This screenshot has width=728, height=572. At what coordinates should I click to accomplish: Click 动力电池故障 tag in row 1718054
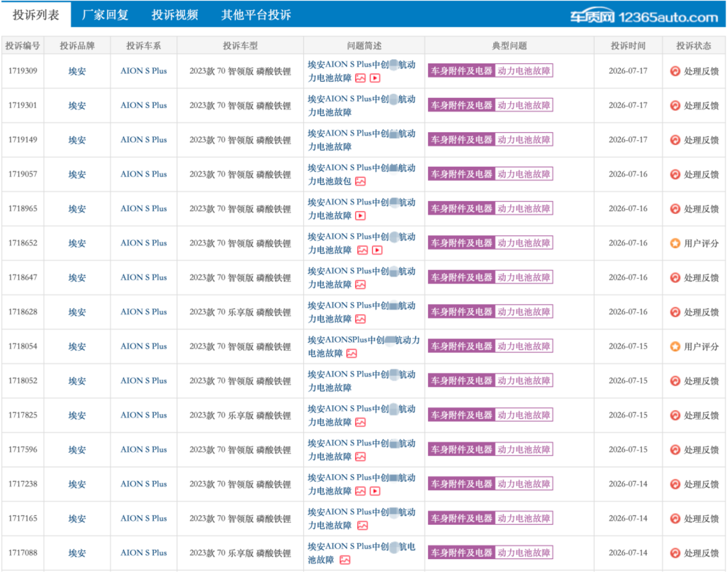click(x=524, y=346)
